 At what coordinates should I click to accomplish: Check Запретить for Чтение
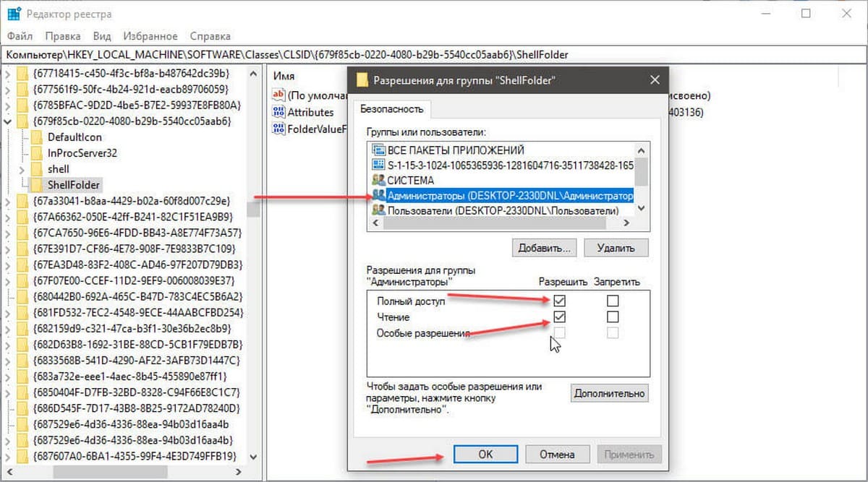point(613,317)
